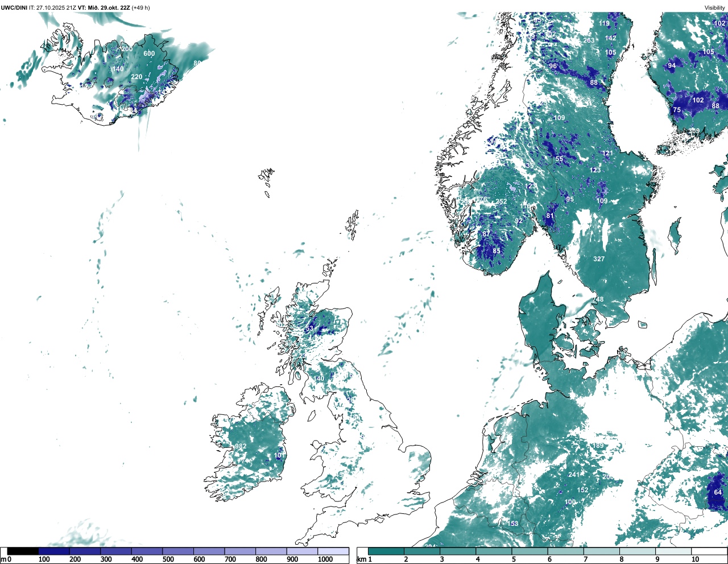Screen dimensions: 728x564
Task: Click the '241' visibility value over Germany
Action: click(x=574, y=475)
